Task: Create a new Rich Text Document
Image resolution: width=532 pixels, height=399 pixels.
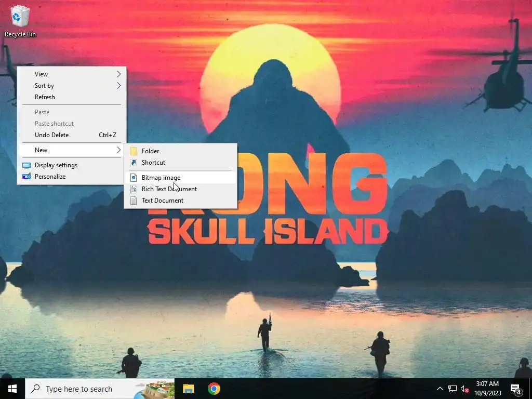Action: (x=180, y=189)
